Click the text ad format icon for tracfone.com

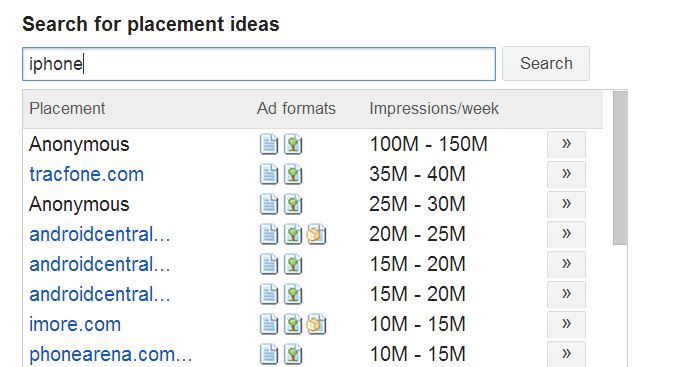(x=268, y=174)
